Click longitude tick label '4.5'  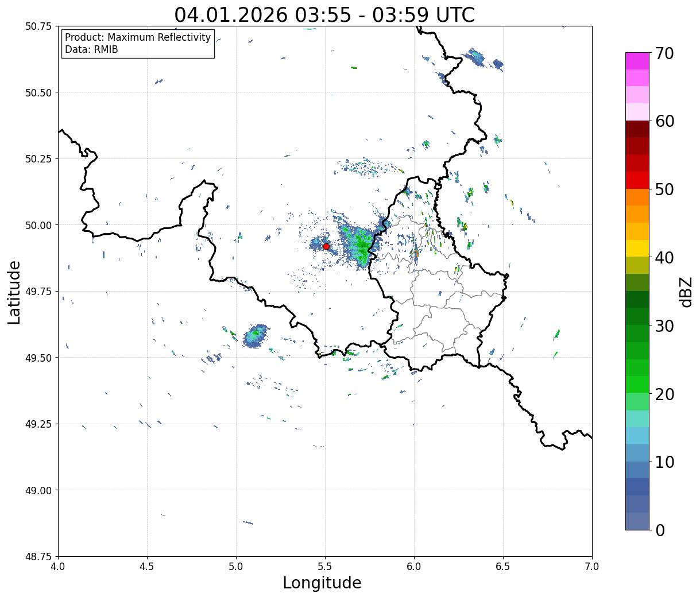point(147,567)
